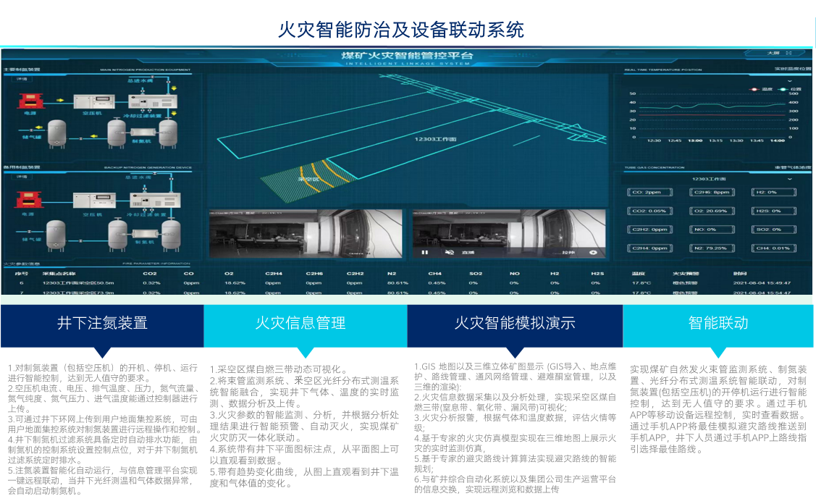Click the 火灾预警 column header

[x=686, y=273]
